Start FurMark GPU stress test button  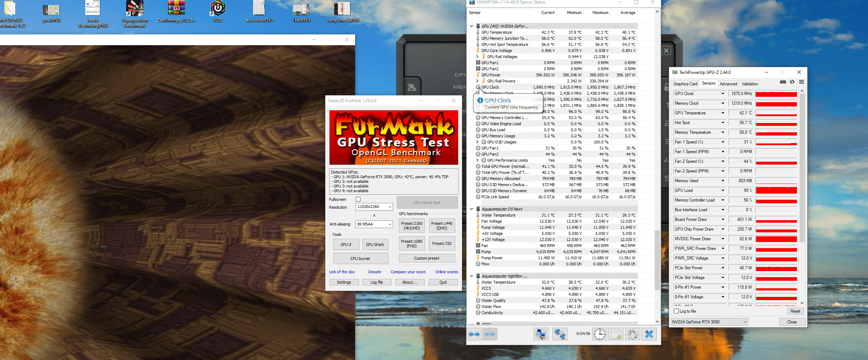(427, 203)
